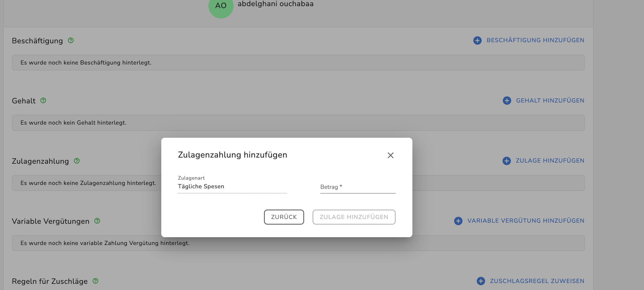Click text 'Es wurde noch keine Beschäftigung hinterlegt.'
This screenshot has width=644, height=290.
(x=86, y=63)
